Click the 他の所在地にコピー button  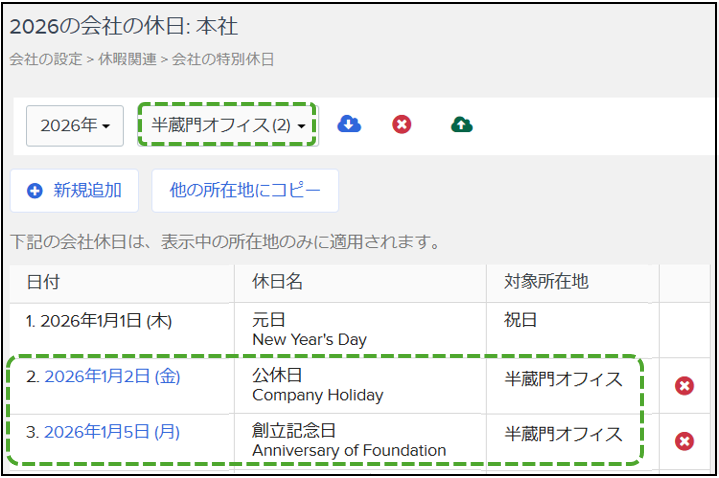245,190
